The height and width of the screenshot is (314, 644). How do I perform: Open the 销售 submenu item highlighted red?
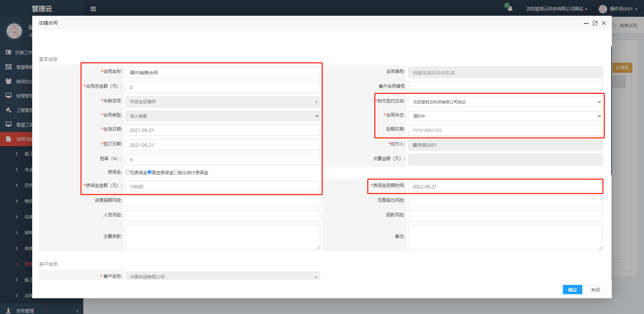pos(28,264)
